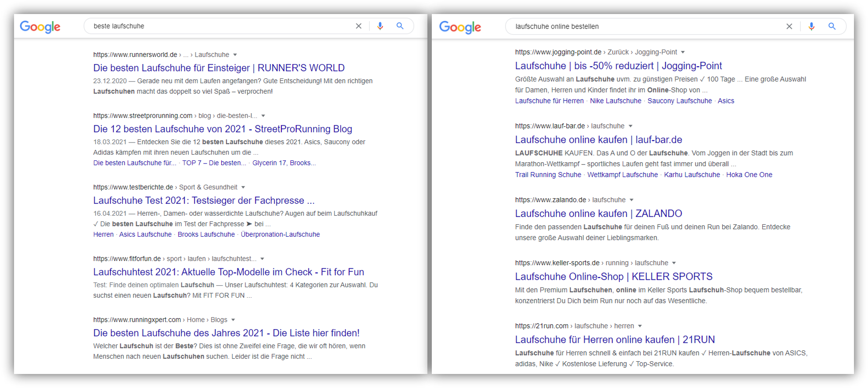The image size is (868, 388).
Task: Open sitelink 'TOP 7 – Die besten...'
Action: (x=214, y=163)
